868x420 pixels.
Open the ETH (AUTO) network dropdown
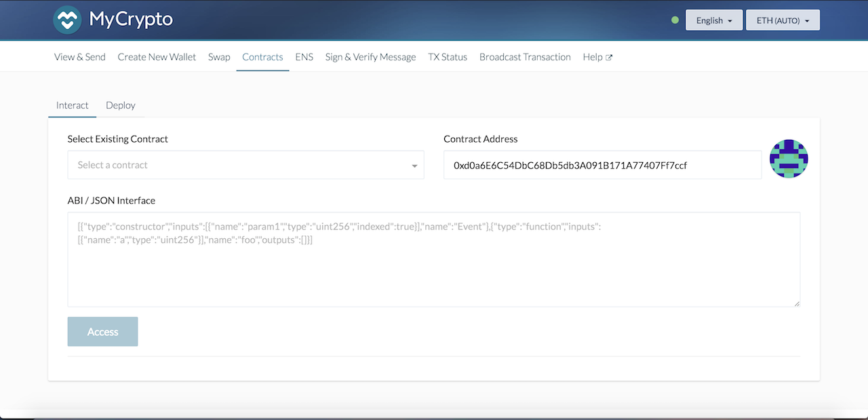tap(783, 20)
